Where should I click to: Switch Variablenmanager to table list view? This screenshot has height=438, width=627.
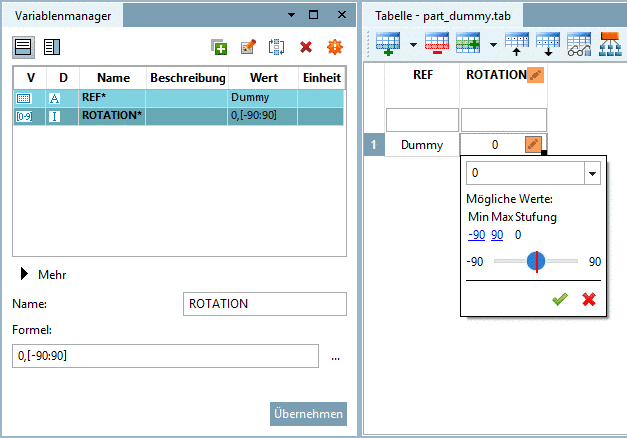pos(23,47)
